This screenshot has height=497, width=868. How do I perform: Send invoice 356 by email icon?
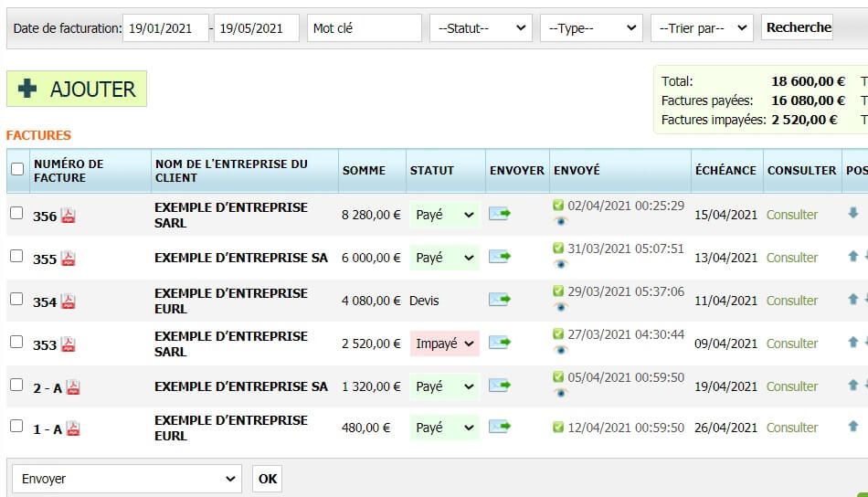499,214
